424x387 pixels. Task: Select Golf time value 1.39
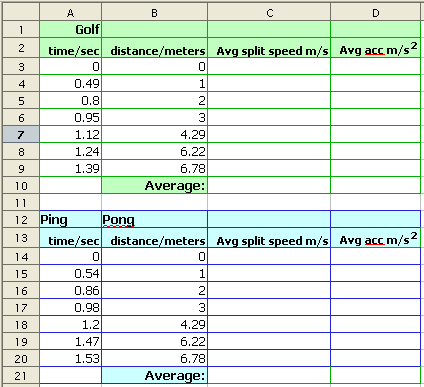point(71,168)
